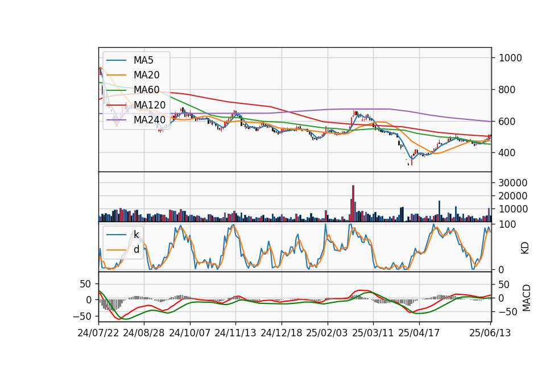Click the MACD axis title
Image resolution: width=546 pixels, height=392 pixels.
pyautogui.click(x=526, y=298)
